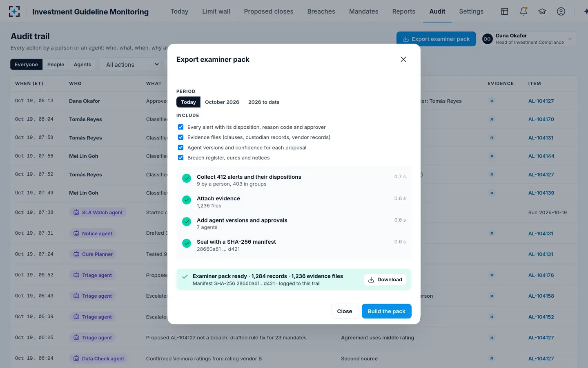The image size is (588, 368).
Task: Uncheck 'Every alert with its disposition' option
Action: (180, 127)
